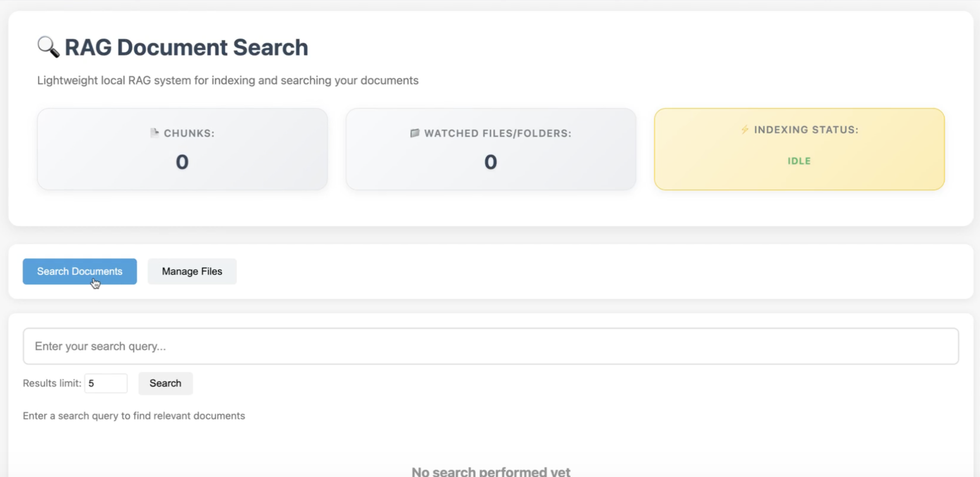
Task: Set the Results limit number field
Action: (x=106, y=383)
